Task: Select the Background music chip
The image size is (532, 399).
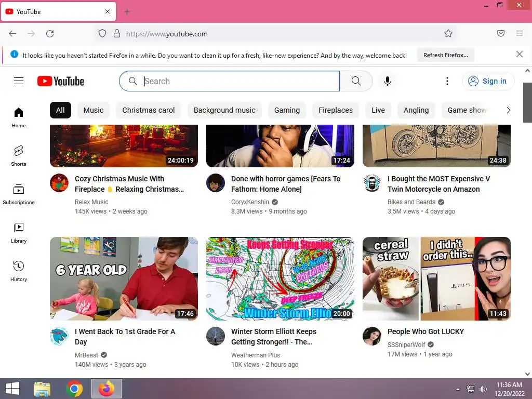Action: tap(224, 110)
